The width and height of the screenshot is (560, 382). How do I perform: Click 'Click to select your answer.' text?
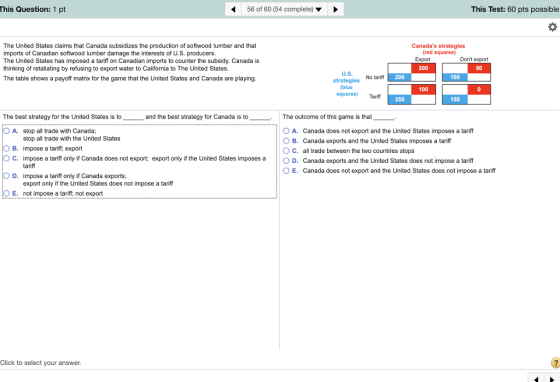point(40,363)
